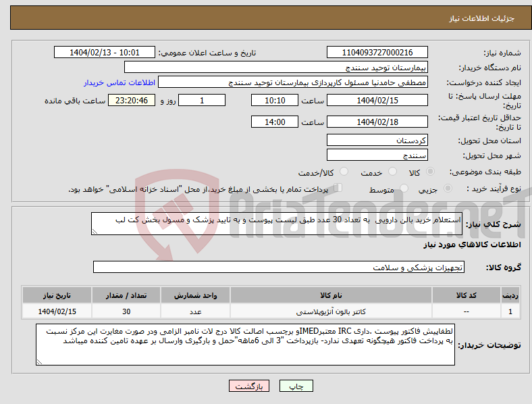Click the اطلاعات کالاهای مورد نیاز heading
Screen dimensions: 532x404
pyautogui.click(x=472, y=245)
